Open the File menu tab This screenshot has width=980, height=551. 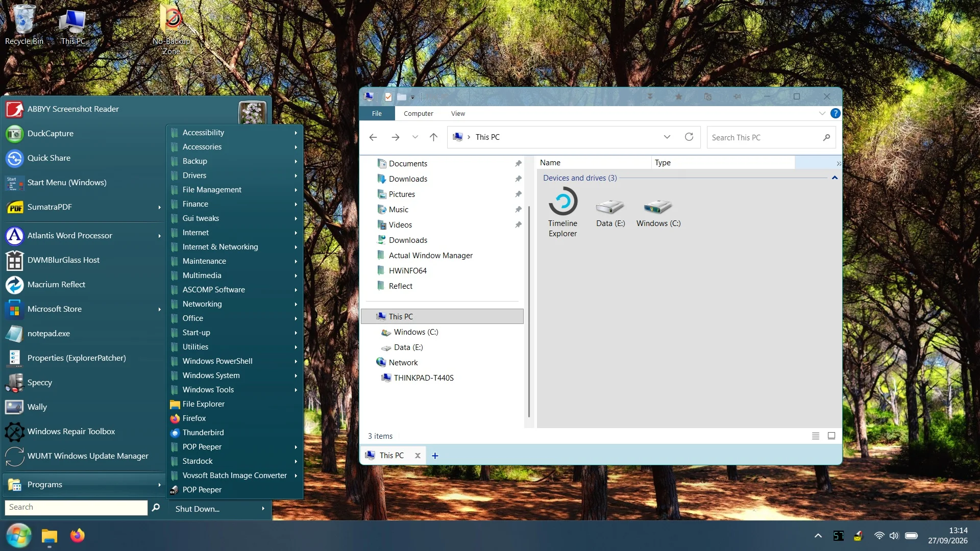(x=377, y=113)
